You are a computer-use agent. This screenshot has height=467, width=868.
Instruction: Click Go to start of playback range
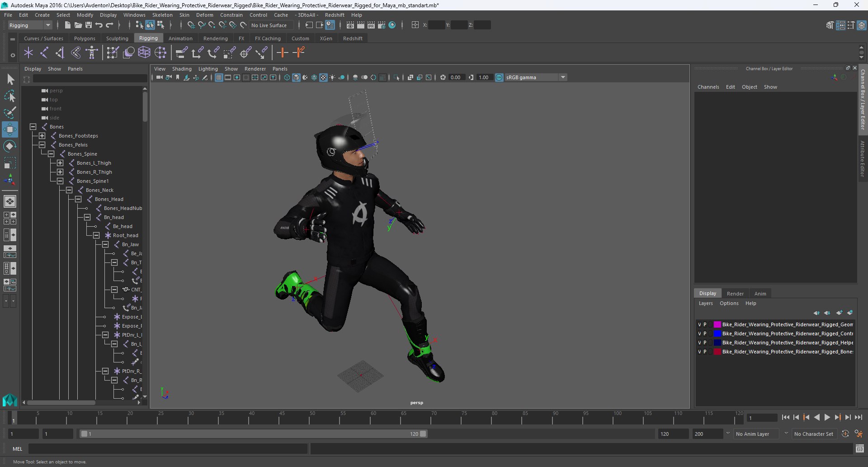pos(786,418)
